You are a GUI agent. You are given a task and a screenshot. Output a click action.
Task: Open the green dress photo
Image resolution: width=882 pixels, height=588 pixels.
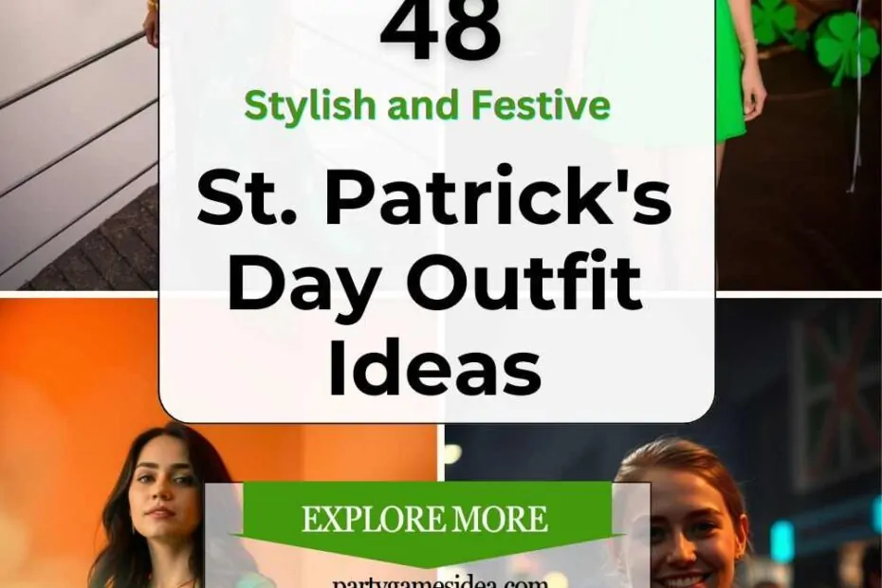pyautogui.click(x=799, y=145)
